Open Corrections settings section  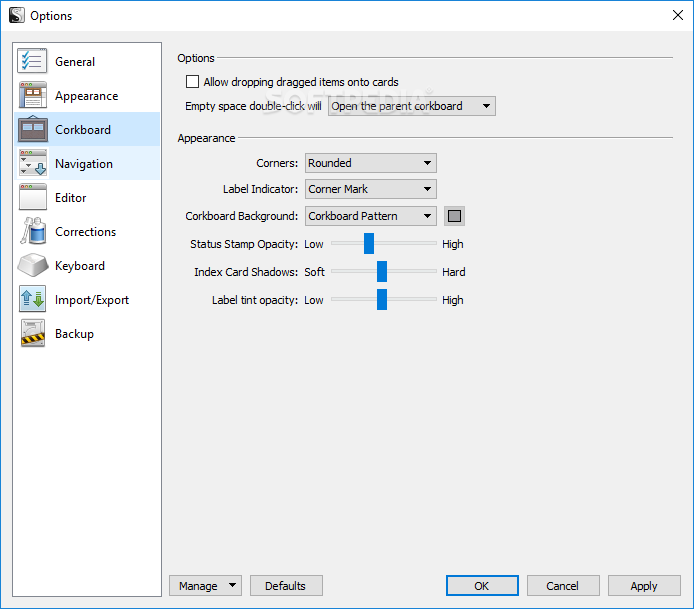87,232
